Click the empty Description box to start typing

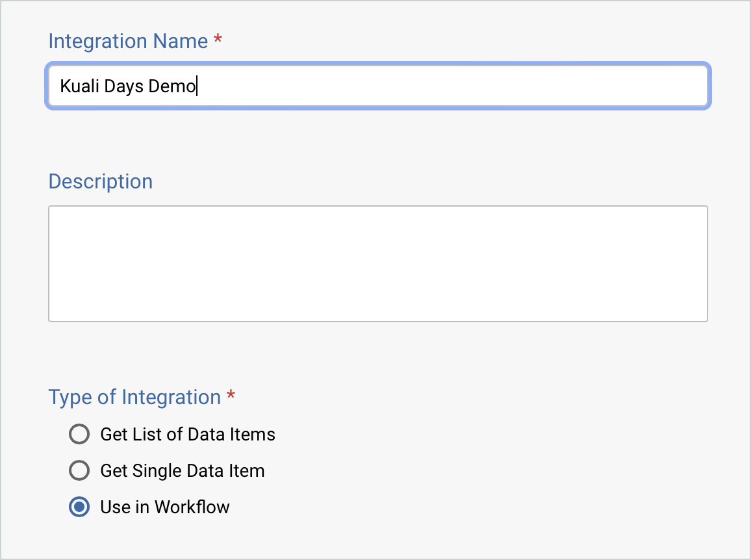click(x=377, y=263)
